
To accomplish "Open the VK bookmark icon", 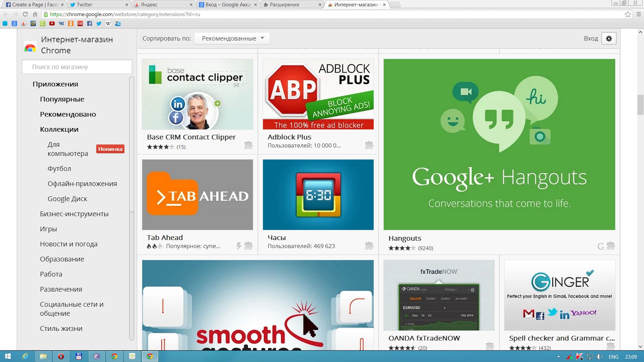I will pos(61,23).
